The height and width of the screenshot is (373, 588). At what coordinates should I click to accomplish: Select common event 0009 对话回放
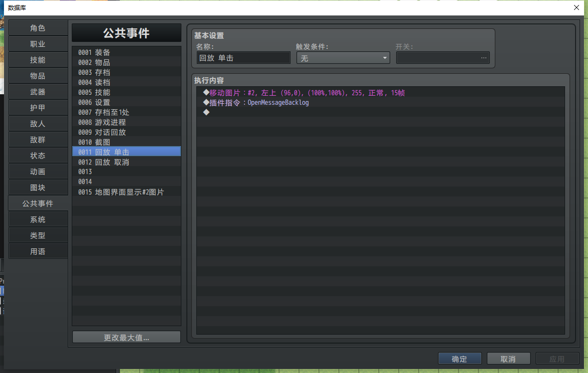pos(127,132)
